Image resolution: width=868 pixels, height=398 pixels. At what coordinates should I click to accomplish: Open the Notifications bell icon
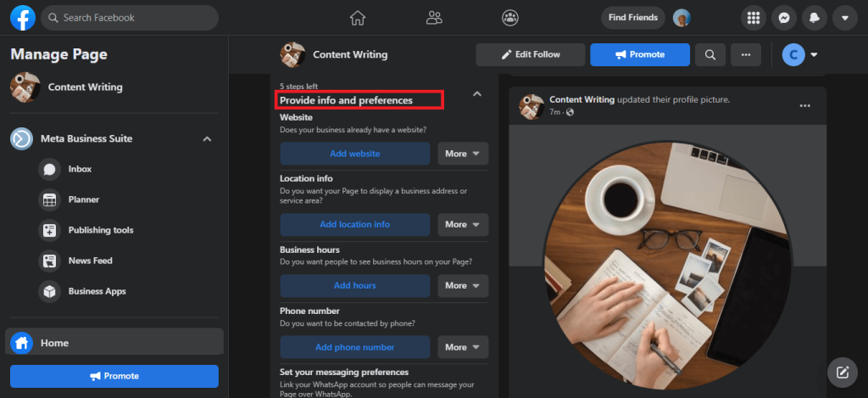tap(815, 18)
